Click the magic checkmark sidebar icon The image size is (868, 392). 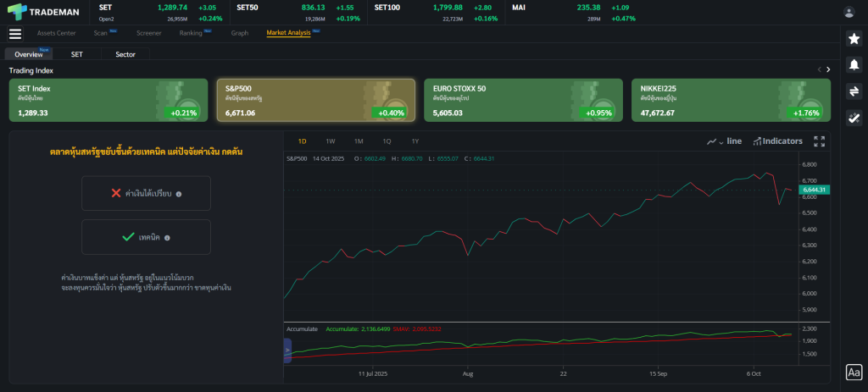[x=854, y=119]
